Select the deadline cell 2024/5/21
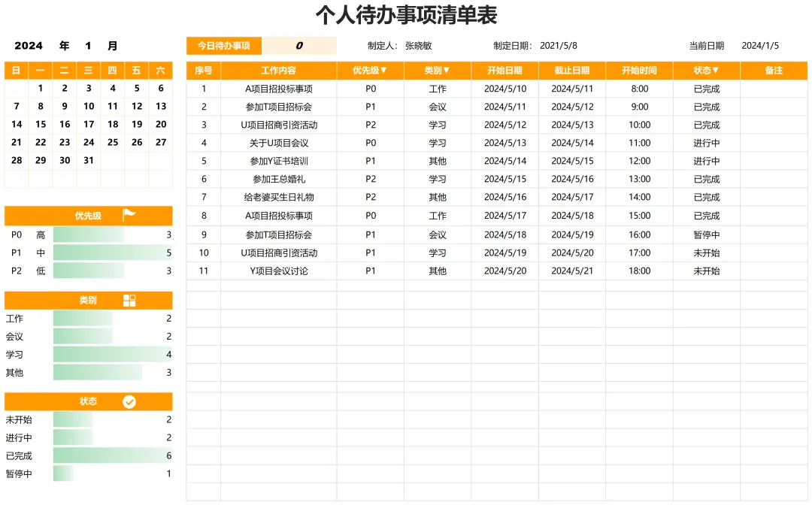Screen dimensions: 812x505 coord(572,271)
